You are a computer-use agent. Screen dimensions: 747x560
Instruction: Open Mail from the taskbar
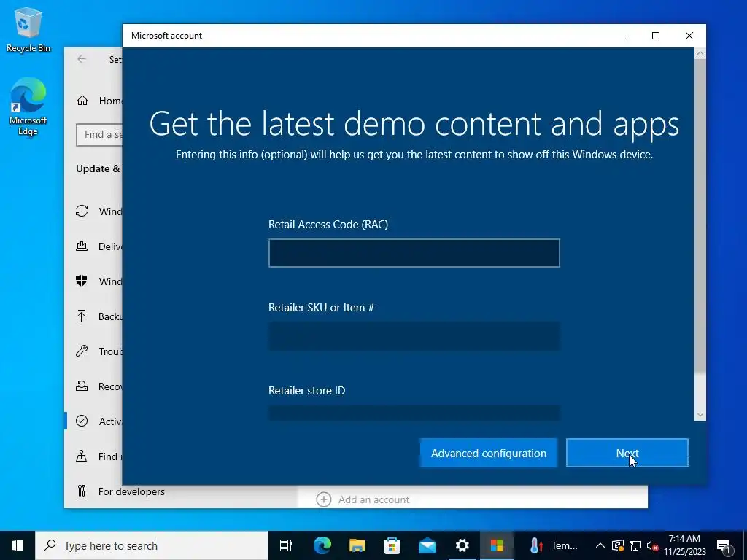(x=427, y=545)
